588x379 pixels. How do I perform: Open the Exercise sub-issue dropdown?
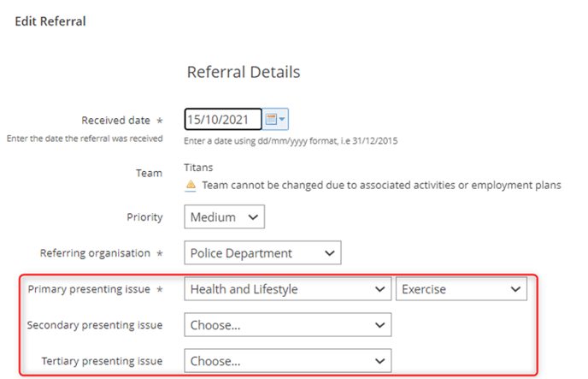pos(462,289)
